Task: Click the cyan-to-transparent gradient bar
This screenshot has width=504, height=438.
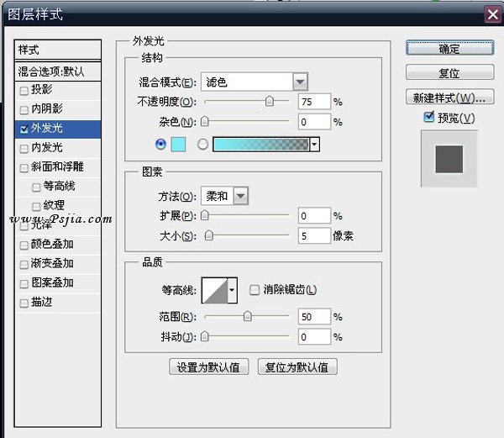Action: pos(261,145)
